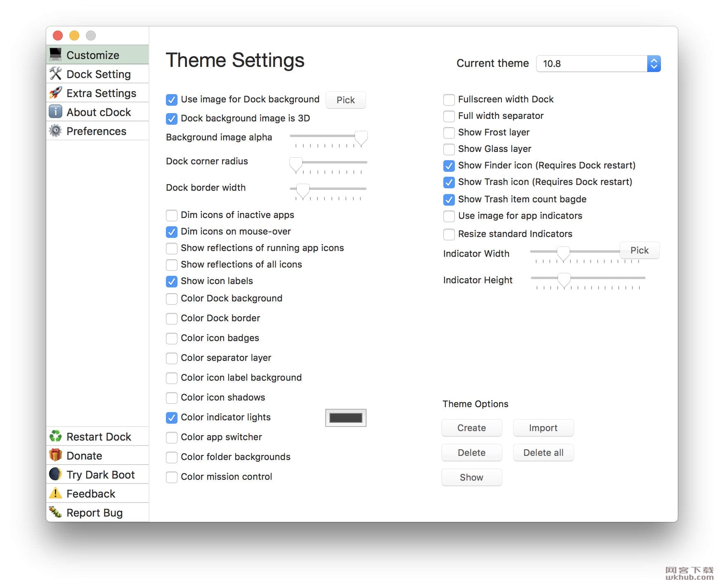The width and height of the screenshot is (724, 588).
Task: Toggle Show icon labels checkbox
Action: (x=172, y=281)
